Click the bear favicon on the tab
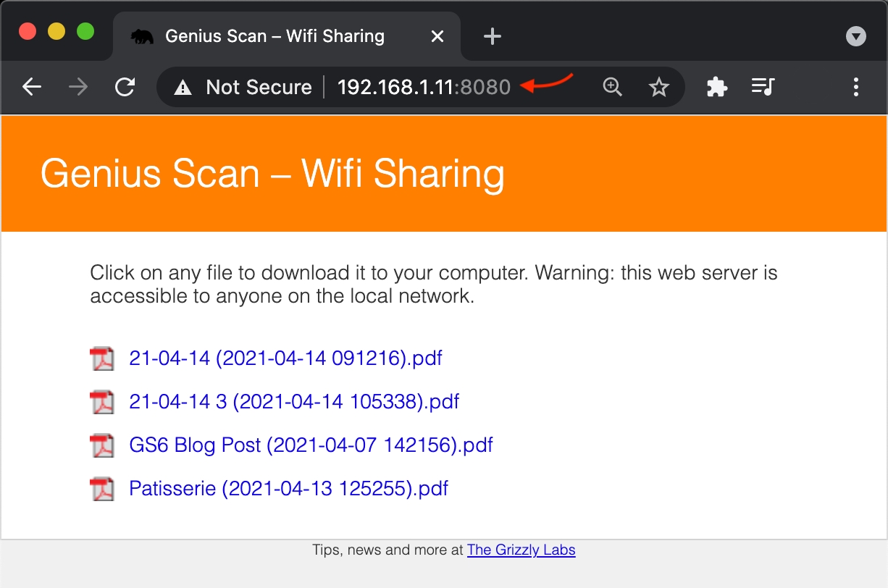This screenshot has width=888, height=588. click(142, 36)
